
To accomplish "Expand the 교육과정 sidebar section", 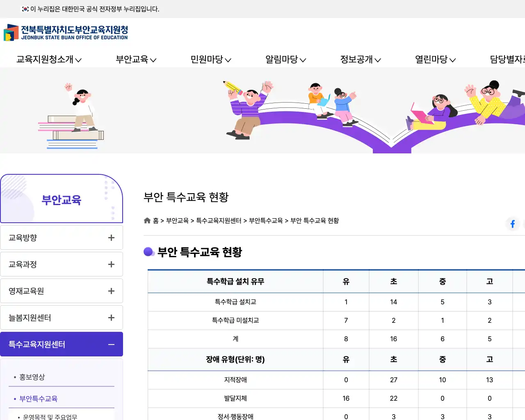I will pyautogui.click(x=62, y=264).
